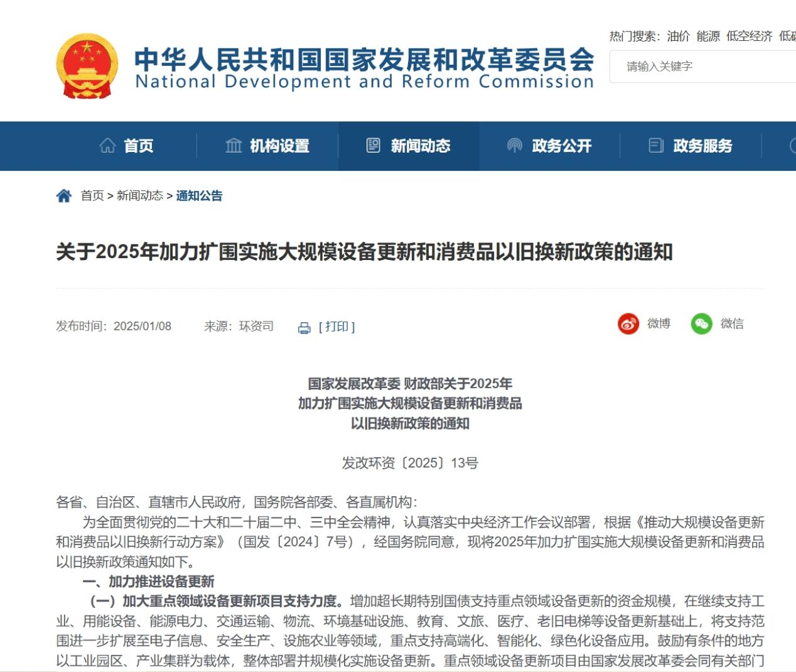Click the printer icon

point(304,328)
